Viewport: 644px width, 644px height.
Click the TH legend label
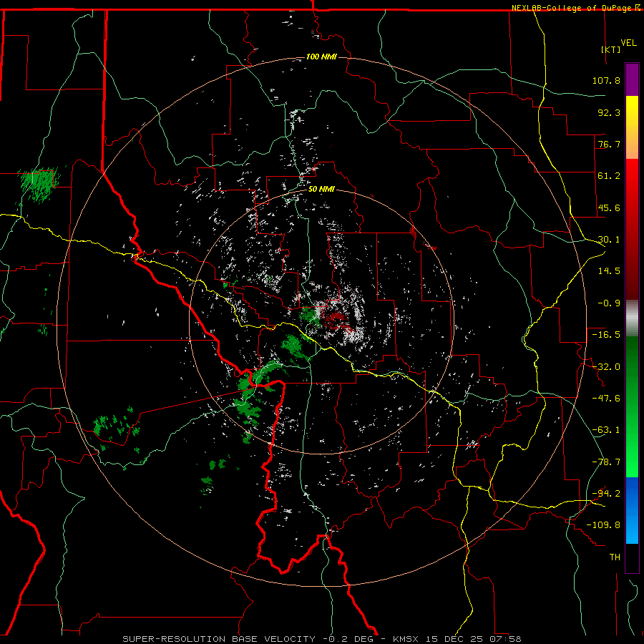tap(615, 557)
